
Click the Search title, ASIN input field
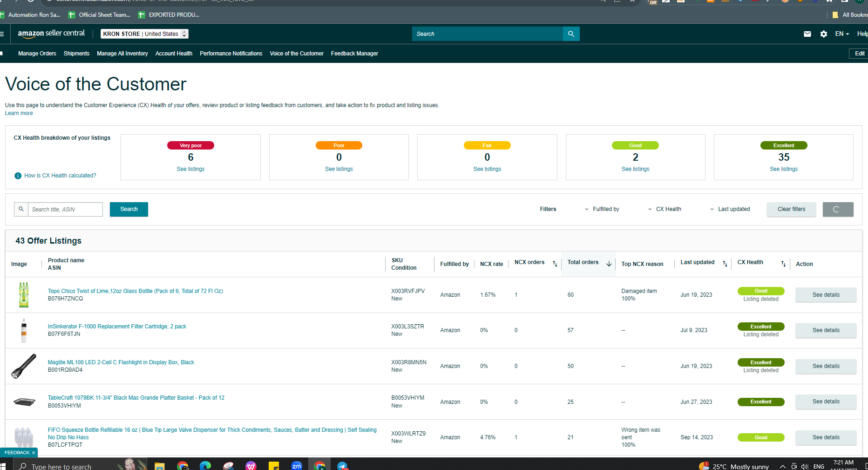click(x=65, y=209)
